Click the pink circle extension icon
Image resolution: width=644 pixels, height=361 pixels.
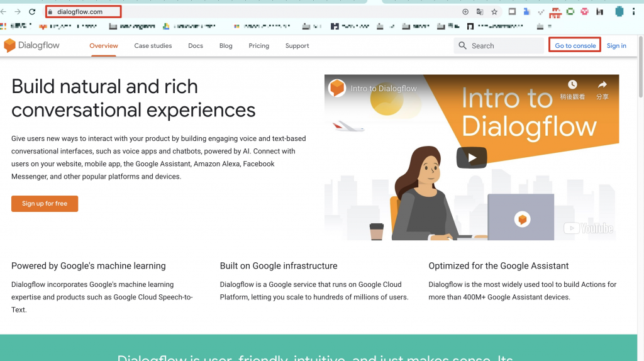[584, 11]
